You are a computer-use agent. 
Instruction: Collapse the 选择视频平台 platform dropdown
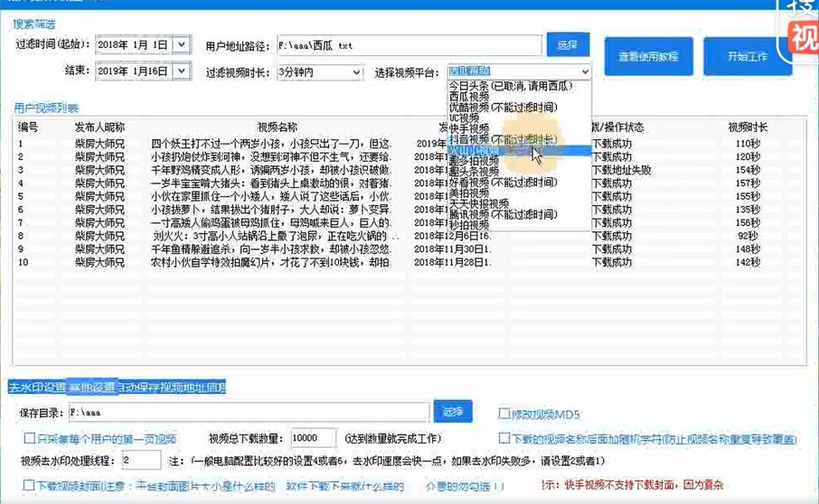click(585, 71)
